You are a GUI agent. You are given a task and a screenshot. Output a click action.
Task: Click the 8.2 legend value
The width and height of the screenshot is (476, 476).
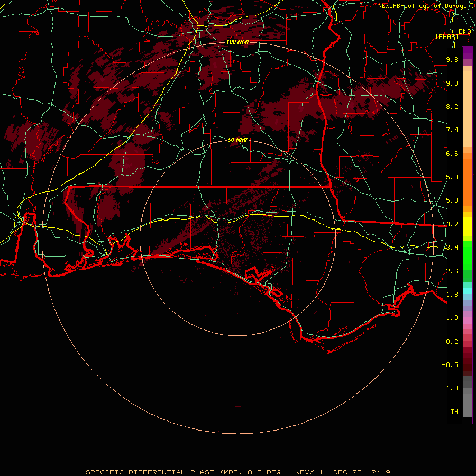point(452,106)
